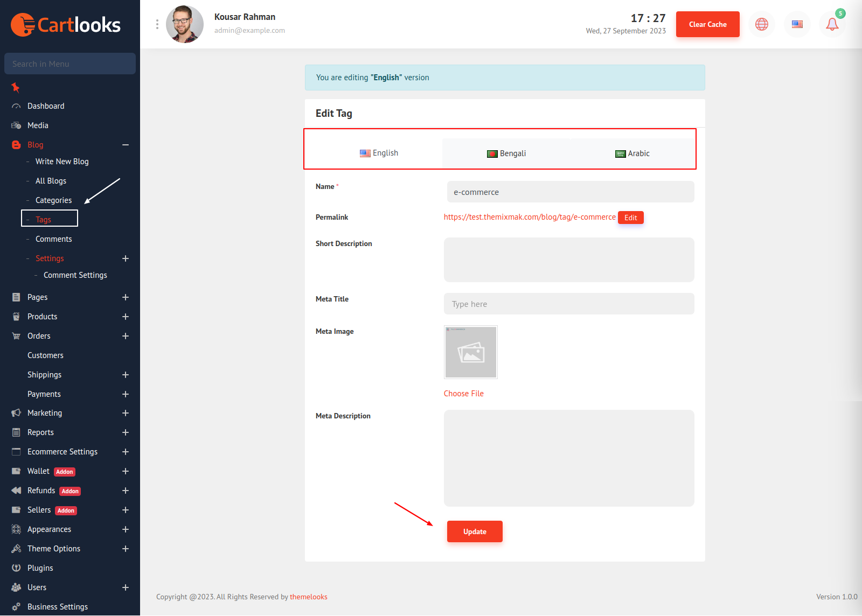862x616 pixels.
Task: Switch to the Bengali language tab
Action: pyautogui.click(x=506, y=153)
